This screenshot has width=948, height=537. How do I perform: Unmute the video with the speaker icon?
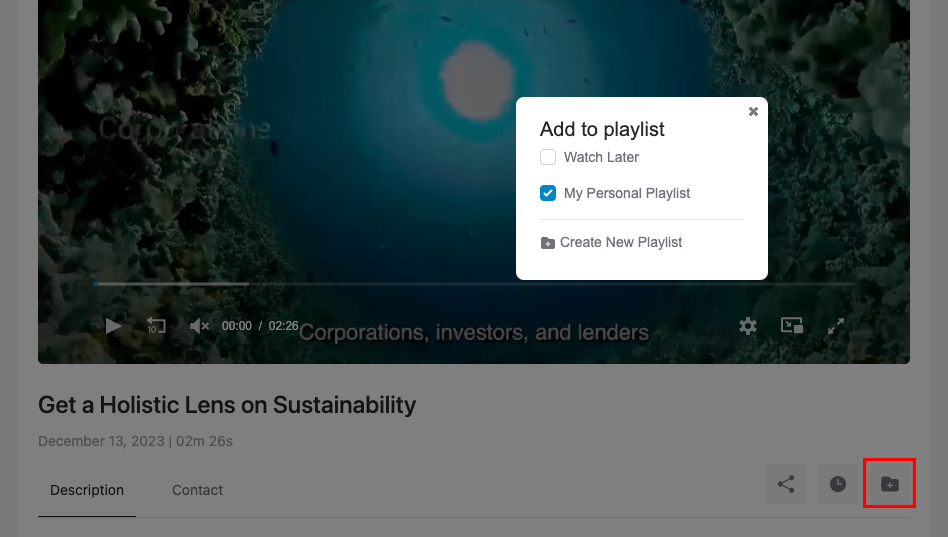(x=199, y=326)
